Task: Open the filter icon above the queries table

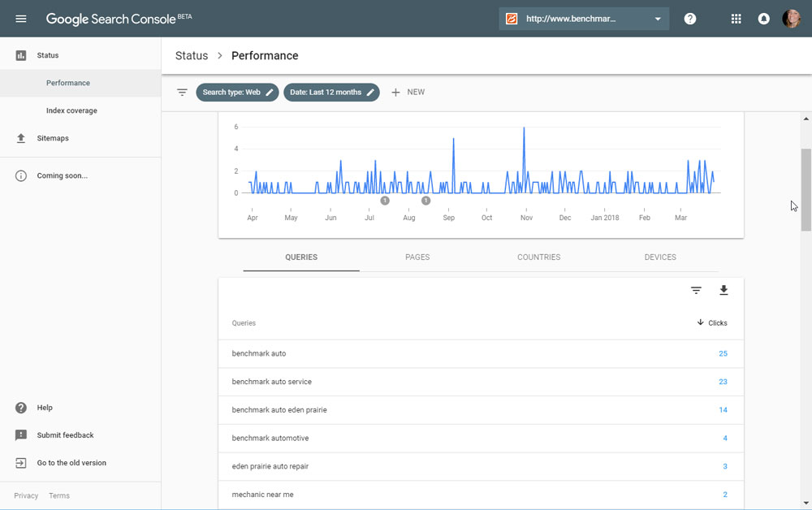Action: click(x=696, y=290)
